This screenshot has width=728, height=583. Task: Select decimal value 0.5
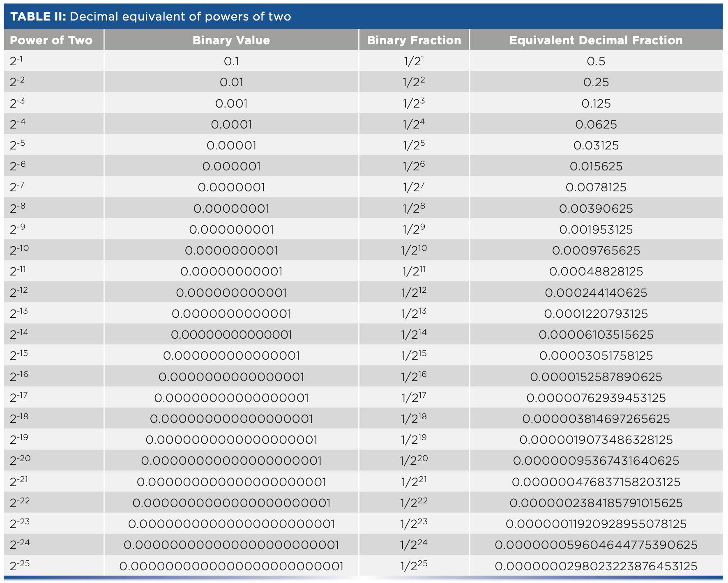click(596, 62)
